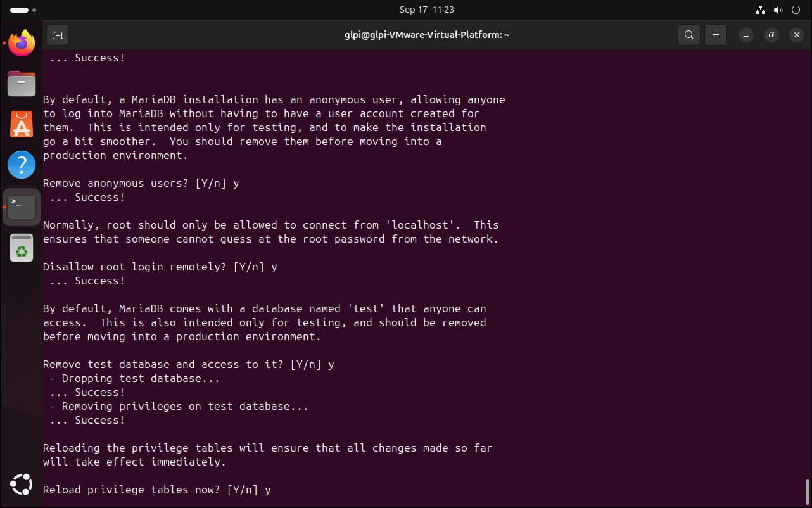
Task: Open Ubuntu App Center
Action: 22,124
